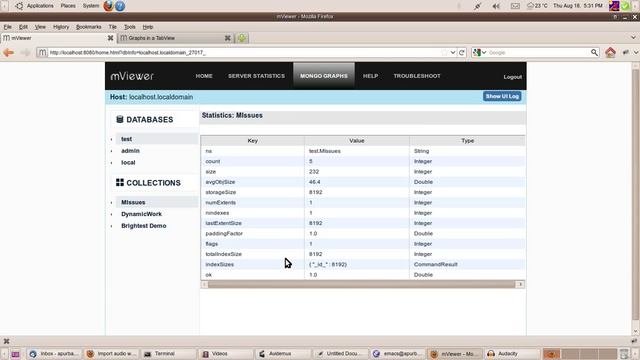Screen dimensions: 640x360
Task: Click the mViewer logo
Action: (x=132, y=76)
